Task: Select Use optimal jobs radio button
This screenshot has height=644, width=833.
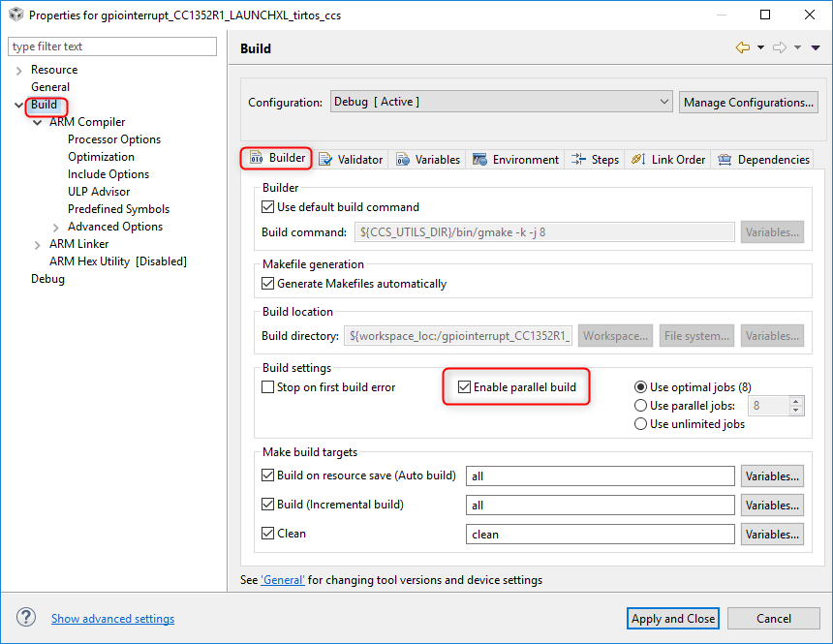Action: (640, 386)
